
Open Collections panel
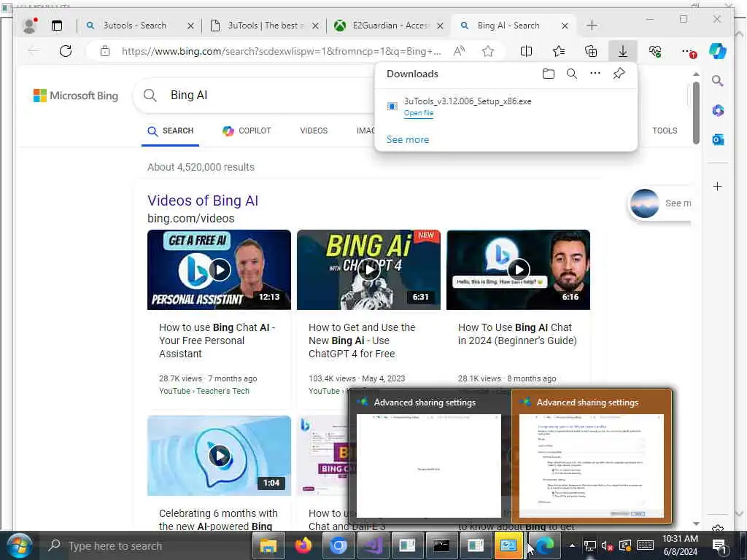pos(591,51)
